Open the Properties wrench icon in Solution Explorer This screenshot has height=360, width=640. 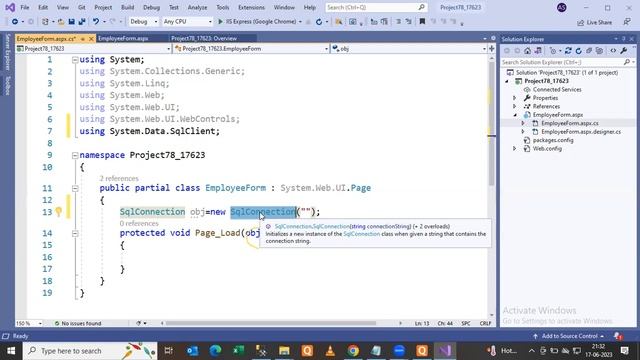[x=624, y=51]
